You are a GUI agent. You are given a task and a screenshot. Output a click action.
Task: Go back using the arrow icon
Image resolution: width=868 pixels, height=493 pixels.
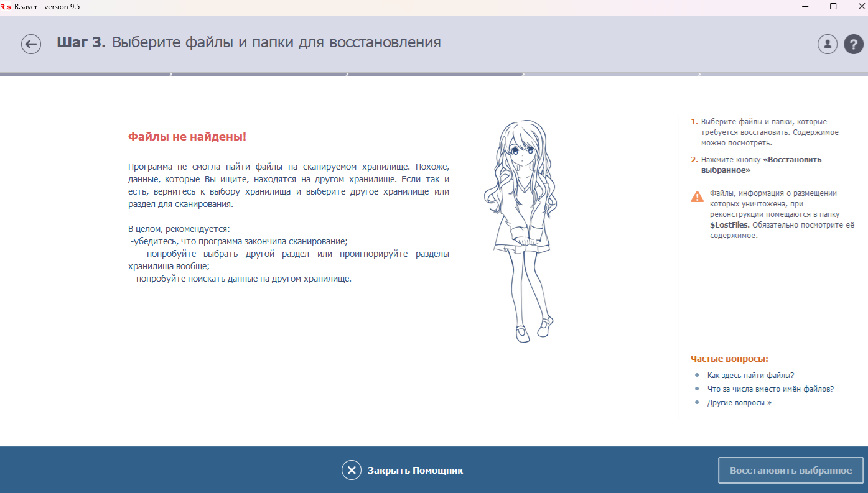click(x=31, y=44)
